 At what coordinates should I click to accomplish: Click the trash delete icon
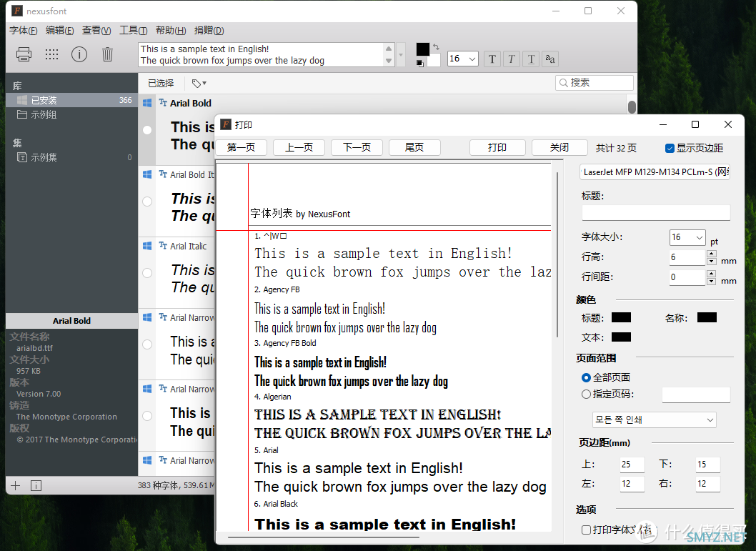click(x=107, y=54)
